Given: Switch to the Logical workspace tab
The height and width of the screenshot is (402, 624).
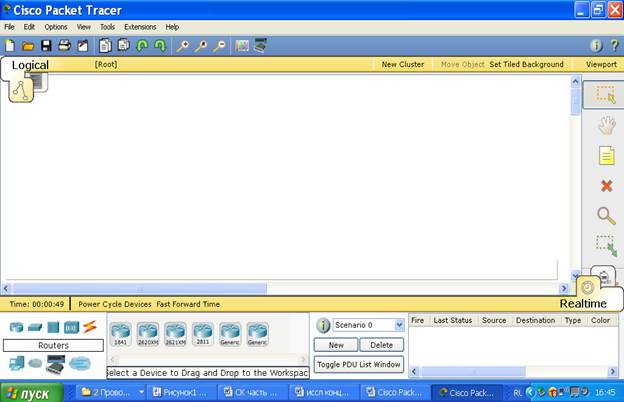Looking at the screenshot, I should coord(30,65).
